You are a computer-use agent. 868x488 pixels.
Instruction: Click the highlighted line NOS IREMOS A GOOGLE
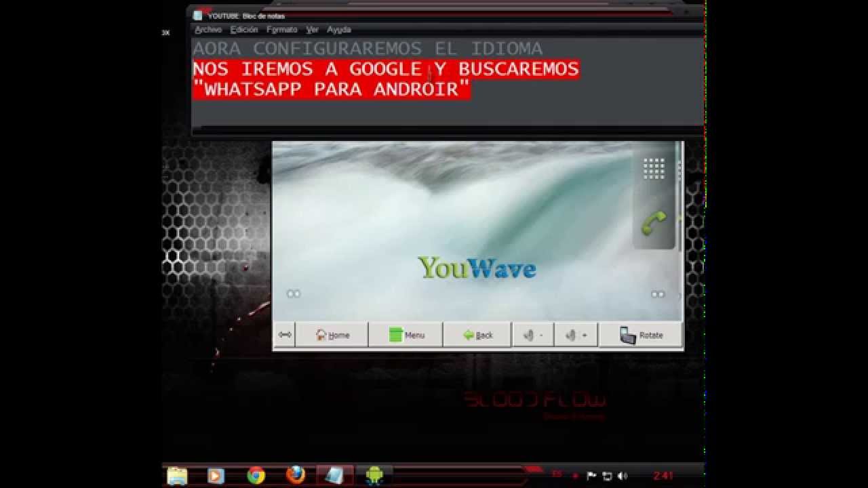tap(386, 69)
